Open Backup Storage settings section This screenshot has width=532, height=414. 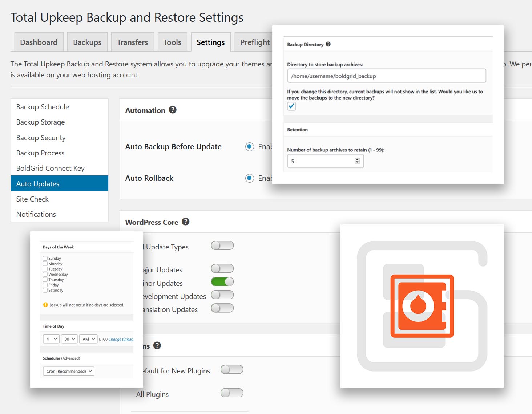pyautogui.click(x=60, y=122)
